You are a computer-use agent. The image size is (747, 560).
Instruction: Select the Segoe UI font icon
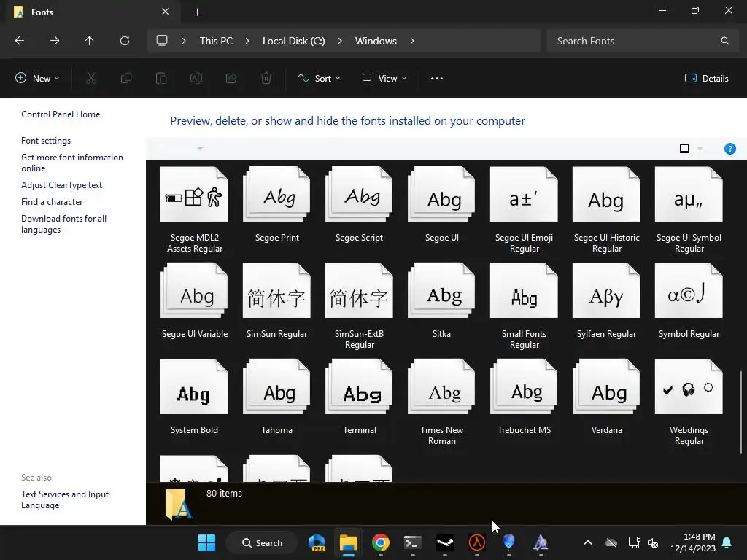coord(441,194)
